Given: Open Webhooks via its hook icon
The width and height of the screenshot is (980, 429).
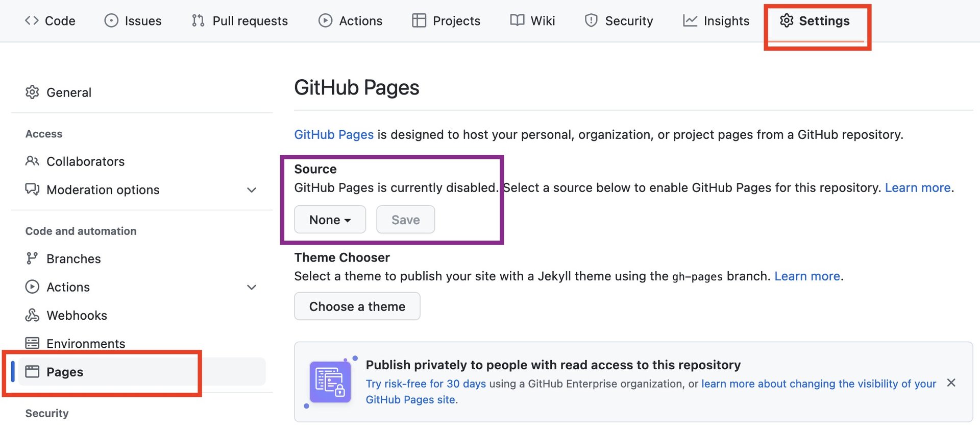Looking at the screenshot, I should tap(32, 315).
